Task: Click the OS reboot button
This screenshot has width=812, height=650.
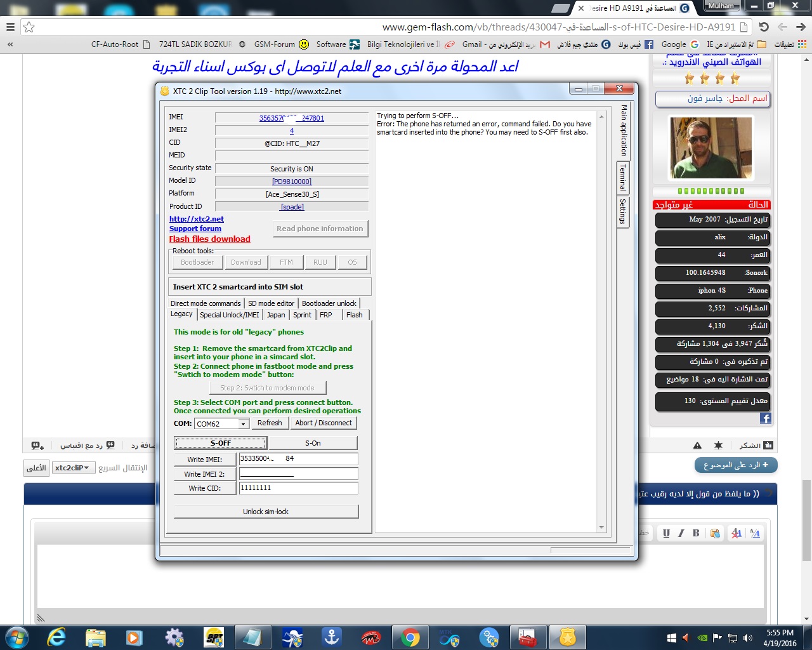Action: click(352, 262)
